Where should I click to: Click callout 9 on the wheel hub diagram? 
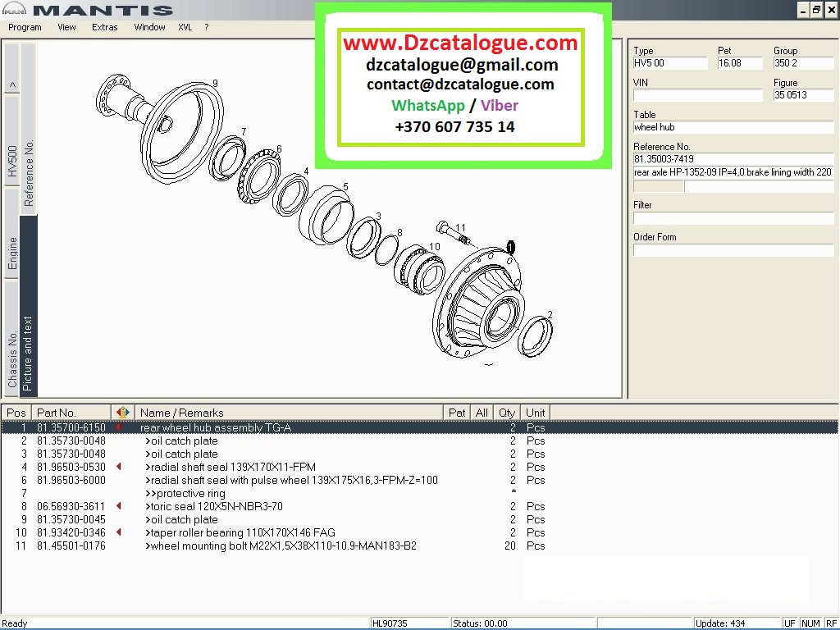click(215, 83)
